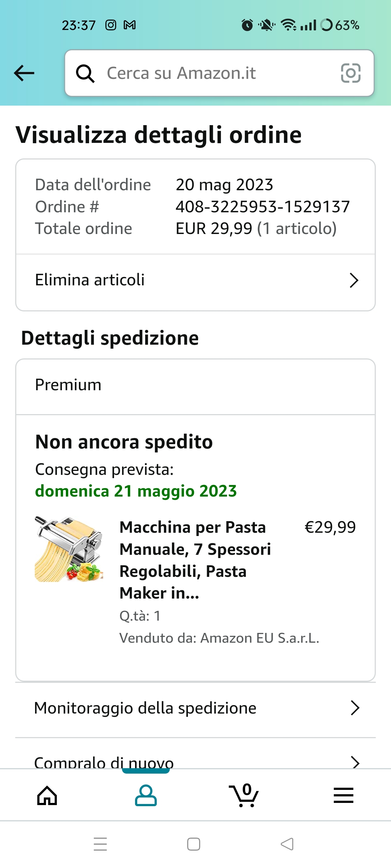Viewport: 391px width, 868px height.
Task: Go to Home tab icon
Action: (x=47, y=796)
